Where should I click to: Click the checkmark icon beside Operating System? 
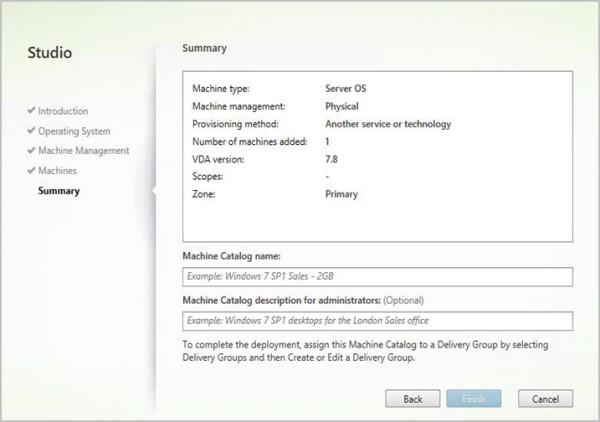(31, 131)
